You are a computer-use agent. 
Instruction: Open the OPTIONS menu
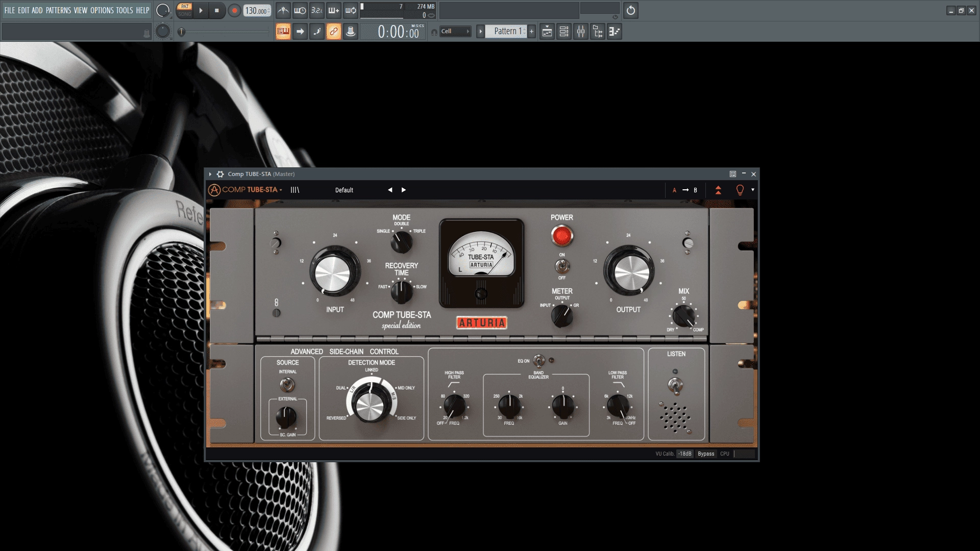(102, 10)
